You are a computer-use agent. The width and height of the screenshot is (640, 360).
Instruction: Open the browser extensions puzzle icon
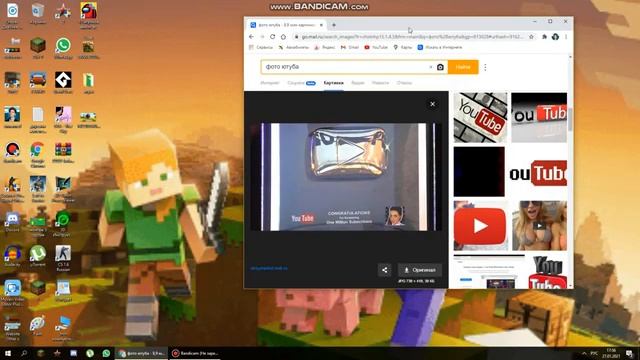[544, 37]
